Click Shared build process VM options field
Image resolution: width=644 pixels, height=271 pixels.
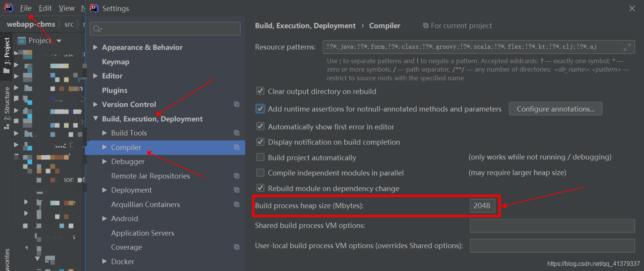coord(552,226)
